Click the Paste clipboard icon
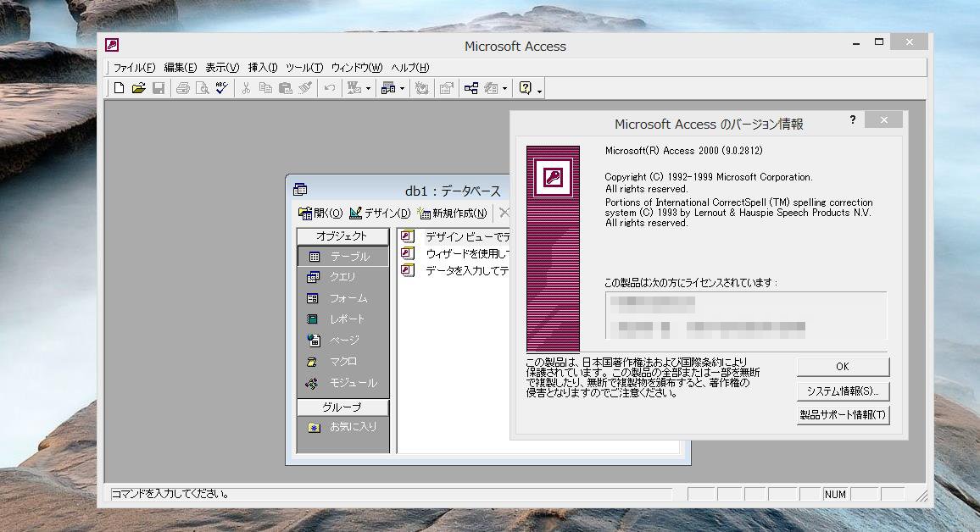Screen dimensions: 980x532 (286, 88)
